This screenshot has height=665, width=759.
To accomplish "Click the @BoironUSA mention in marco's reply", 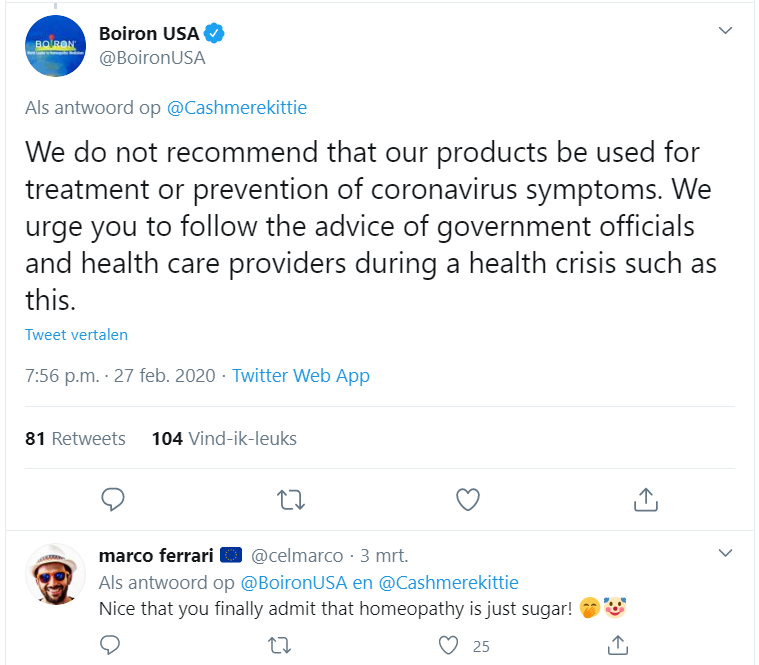I will coord(292,582).
